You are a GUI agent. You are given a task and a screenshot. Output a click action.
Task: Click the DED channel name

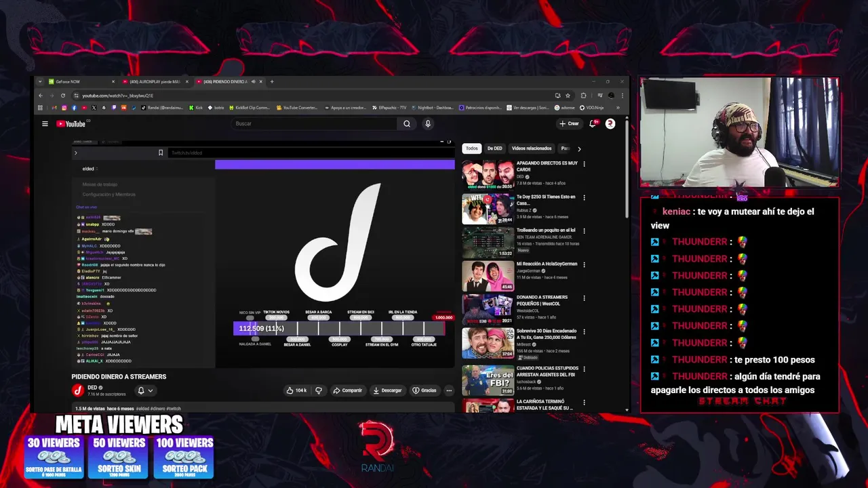(92, 388)
